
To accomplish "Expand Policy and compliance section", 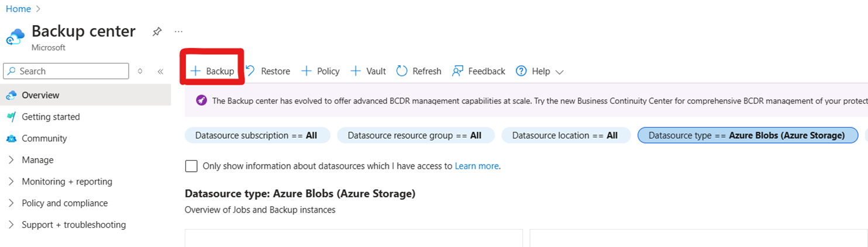I will point(64,203).
